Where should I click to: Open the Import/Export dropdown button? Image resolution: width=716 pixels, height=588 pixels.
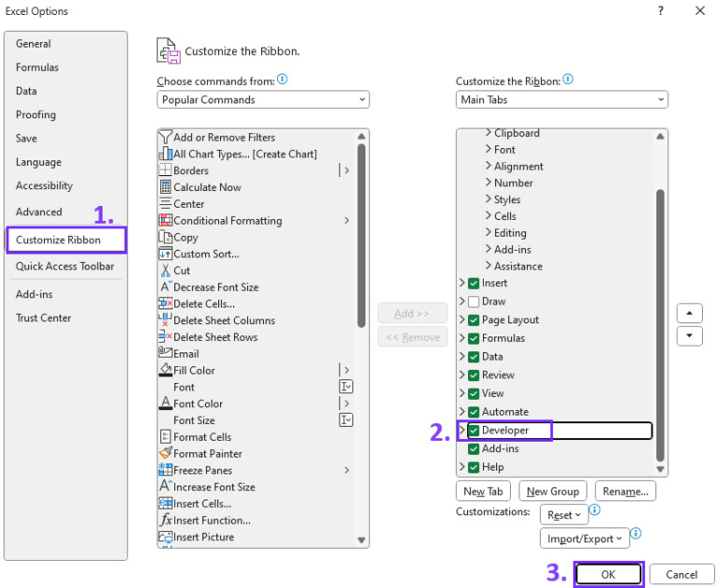(583, 539)
